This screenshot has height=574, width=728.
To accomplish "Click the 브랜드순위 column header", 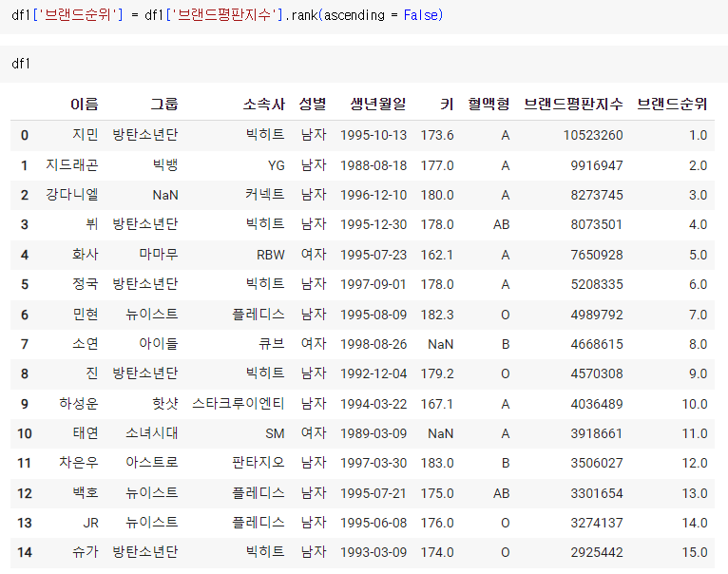I will click(x=672, y=104).
